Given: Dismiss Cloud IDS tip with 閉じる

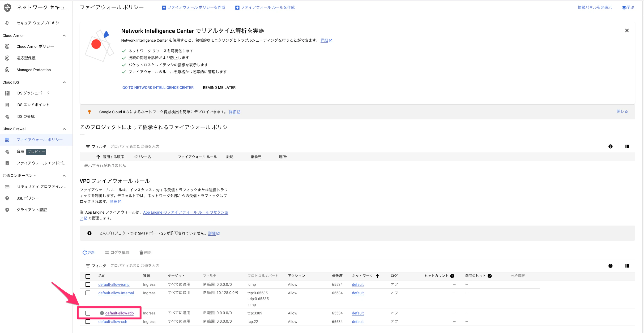Looking at the screenshot, I should point(622,111).
